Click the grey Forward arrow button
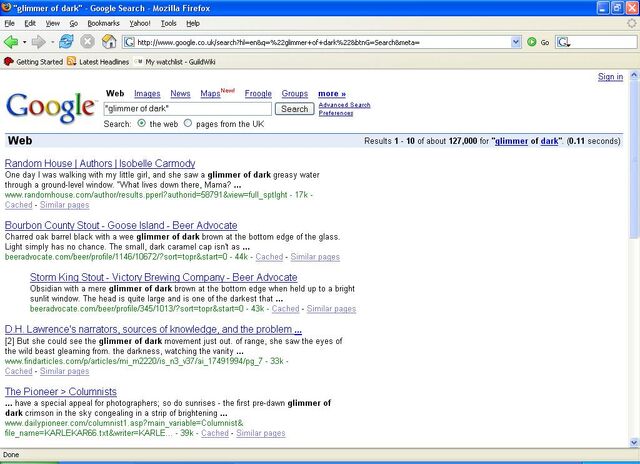 pos(39,42)
